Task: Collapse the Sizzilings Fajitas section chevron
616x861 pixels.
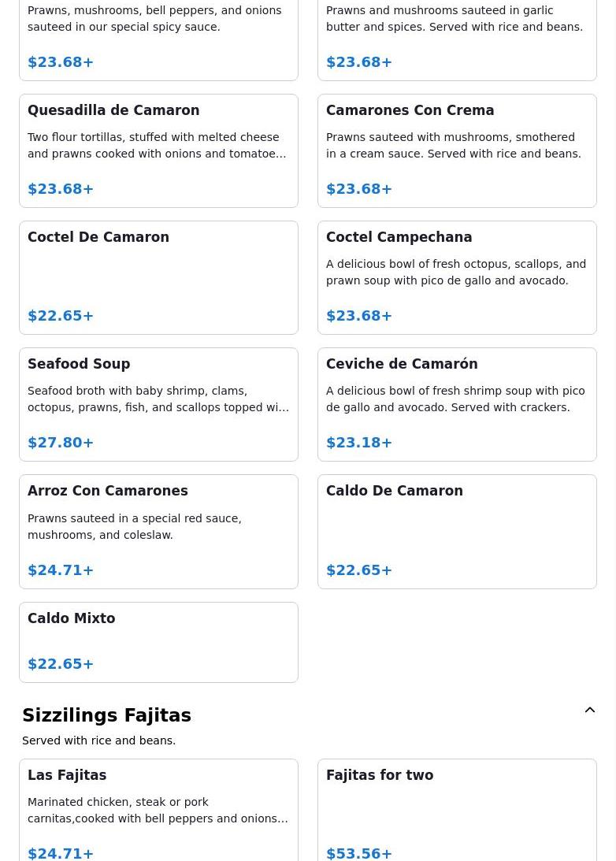Action: [590, 710]
